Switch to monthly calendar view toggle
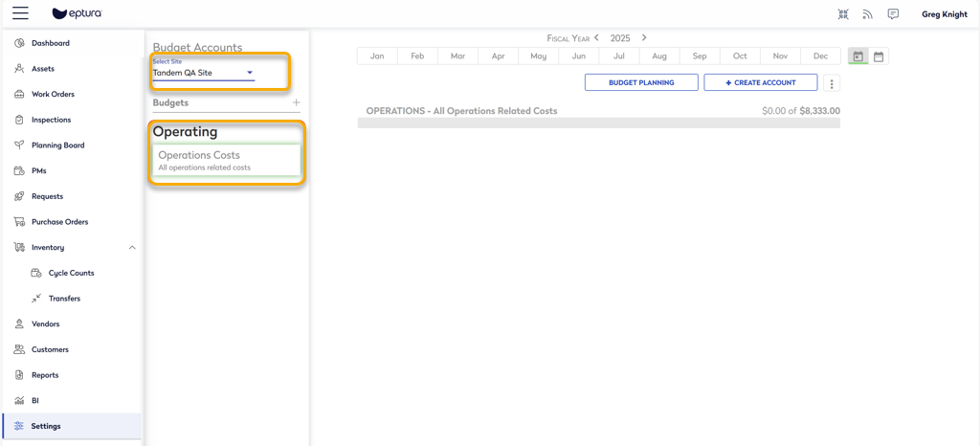980x446 pixels. [x=858, y=56]
